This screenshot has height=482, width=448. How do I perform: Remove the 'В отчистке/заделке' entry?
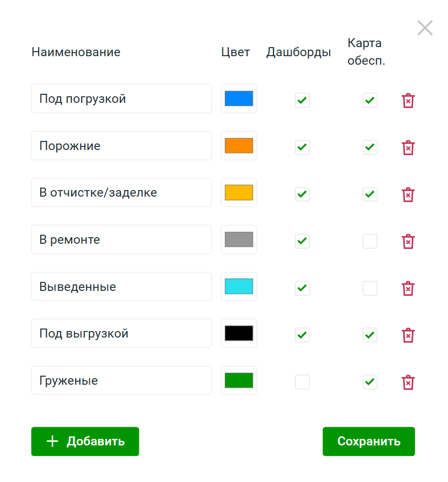[x=408, y=194]
